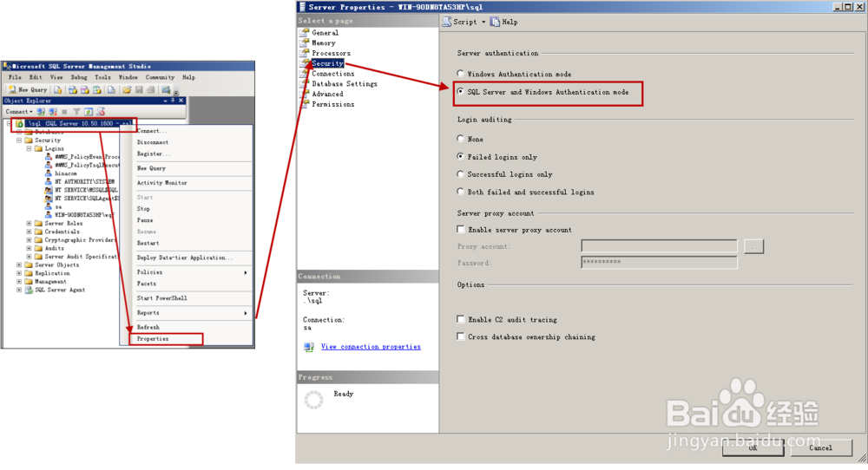Select None for login auditing
The image size is (868, 470).
460,138
